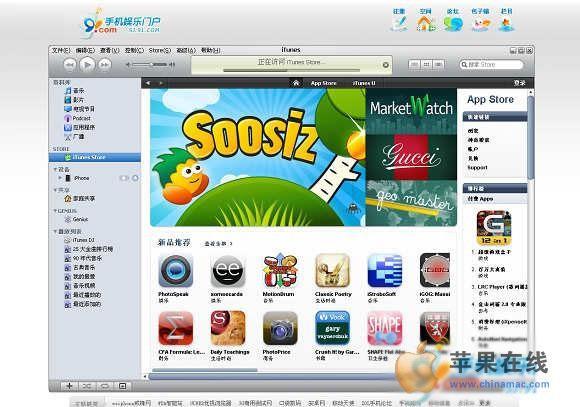
Task: Play music with the Play button
Action: click(x=87, y=65)
